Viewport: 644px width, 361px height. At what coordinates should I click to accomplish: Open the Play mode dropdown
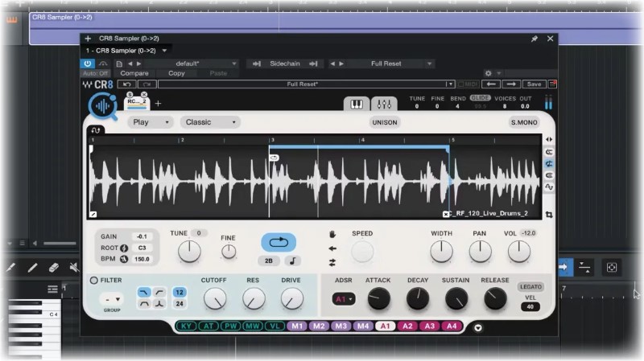coord(151,122)
